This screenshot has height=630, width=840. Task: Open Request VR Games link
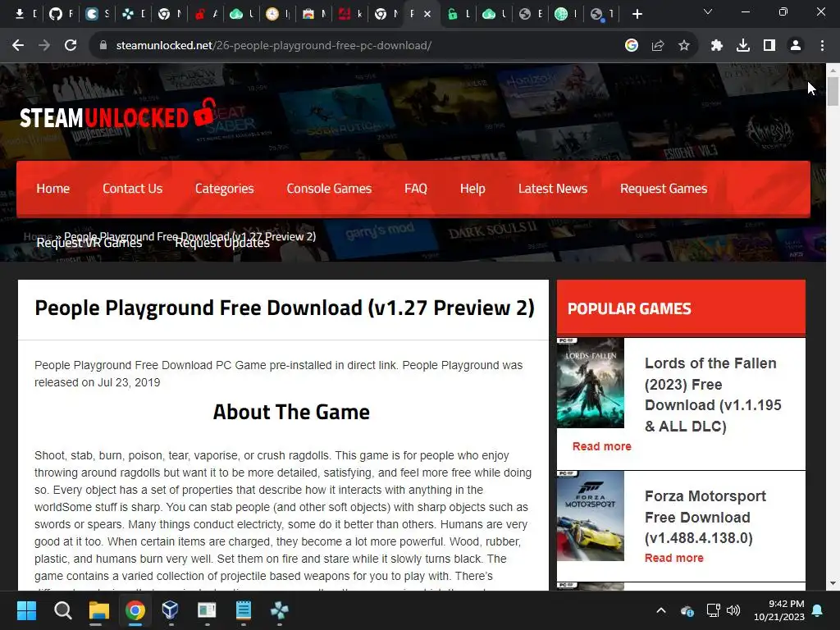(89, 243)
